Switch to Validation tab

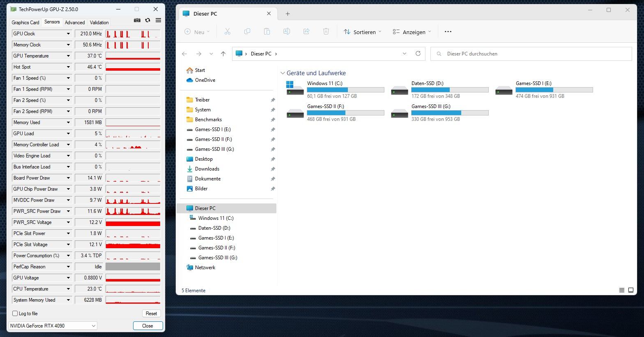tap(99, 23)
